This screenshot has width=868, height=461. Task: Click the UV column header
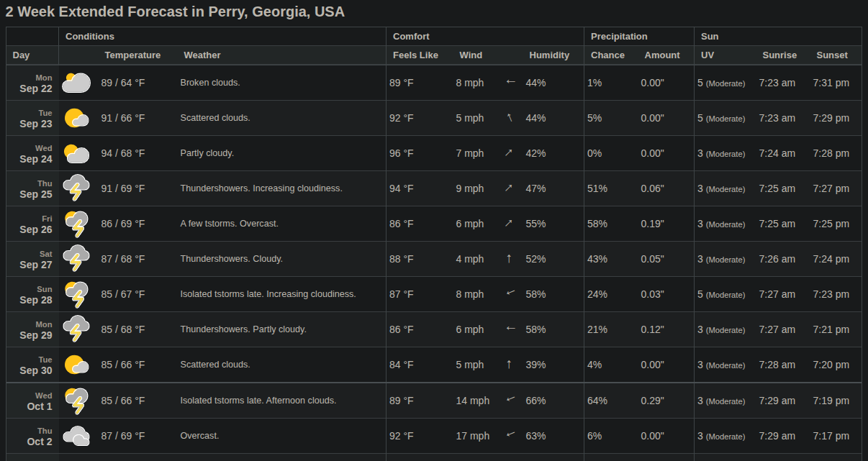(707, 55)
